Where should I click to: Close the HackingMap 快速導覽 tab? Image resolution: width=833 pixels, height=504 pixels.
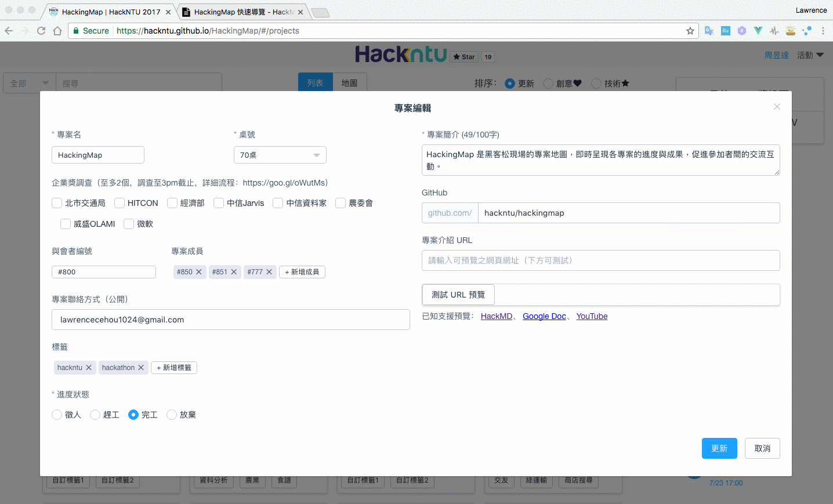point(300,12)
